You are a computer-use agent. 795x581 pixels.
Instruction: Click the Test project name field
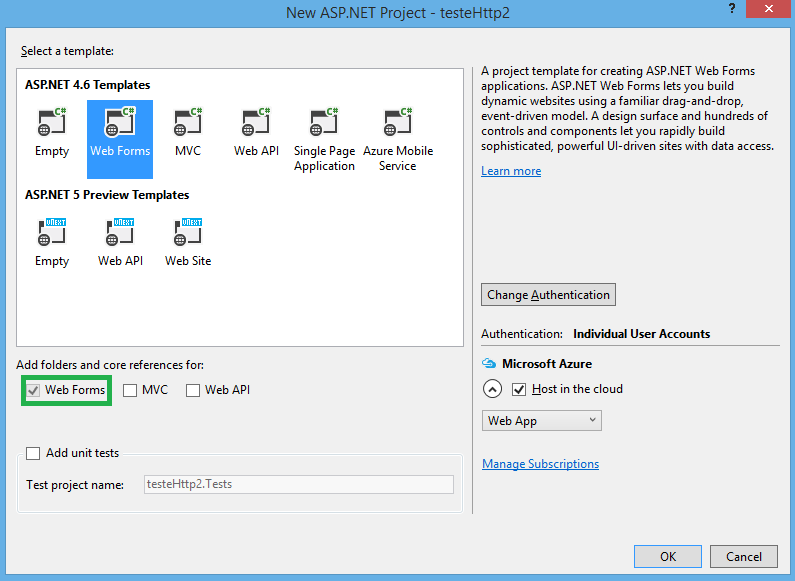click(x=299, y=484)
